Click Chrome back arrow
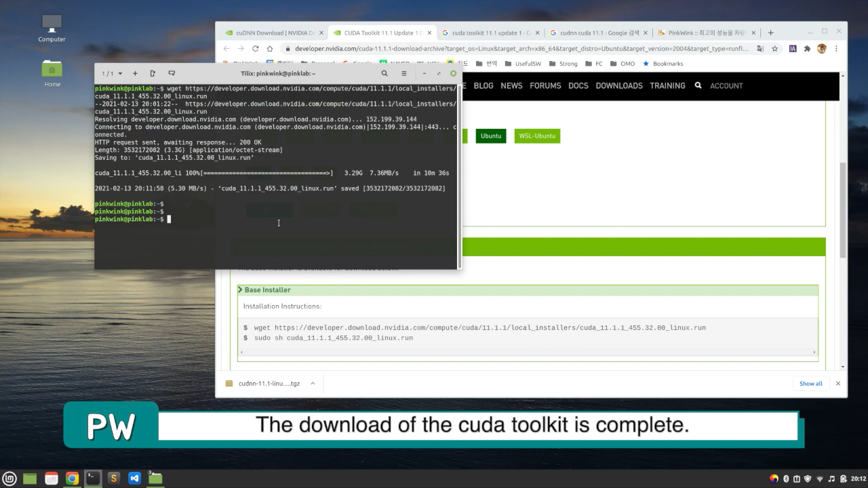868x488 pixels. click(x=226, y=49)
